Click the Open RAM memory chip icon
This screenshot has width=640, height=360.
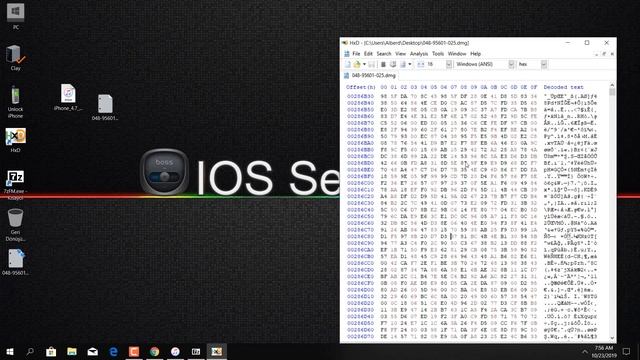pyautogui.click(x=383, y=64)
